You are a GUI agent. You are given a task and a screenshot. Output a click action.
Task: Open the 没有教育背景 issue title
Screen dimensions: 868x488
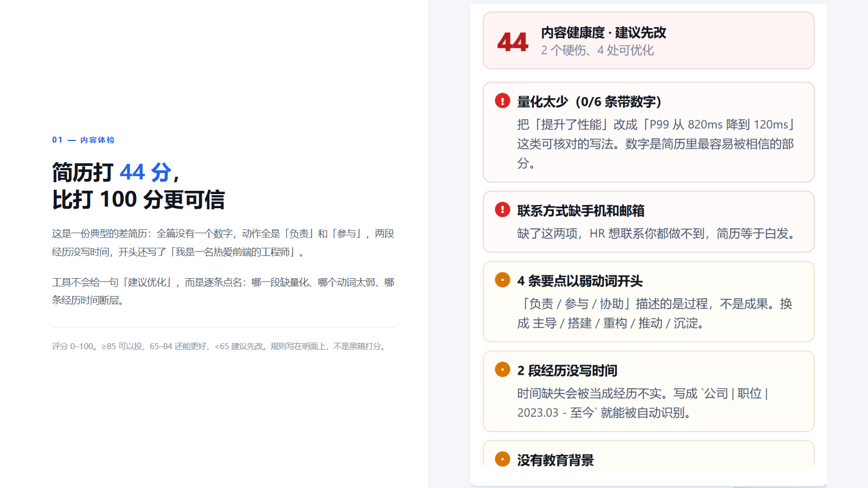pyautogui.click(x=556, y=460)
